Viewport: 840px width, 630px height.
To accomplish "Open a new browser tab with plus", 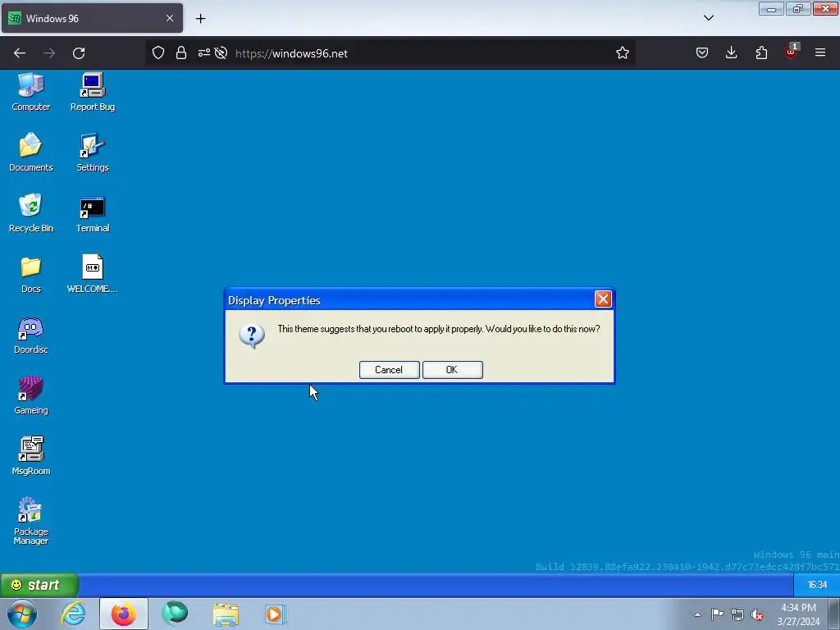I will pos(200,19).
